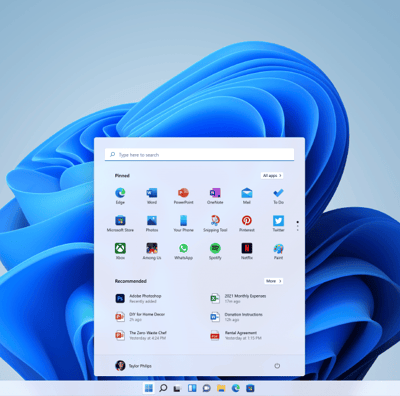Go to next pinned apps page dots
The width and height of the screenshot is (400, 396).
(x=298, y=226)
